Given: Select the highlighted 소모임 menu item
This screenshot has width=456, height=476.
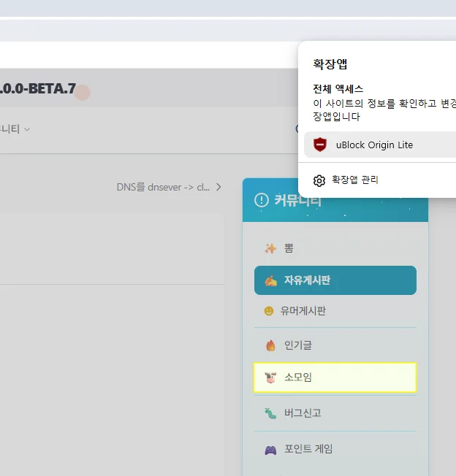Looking at the screenshot, I should tap(335, 377).
